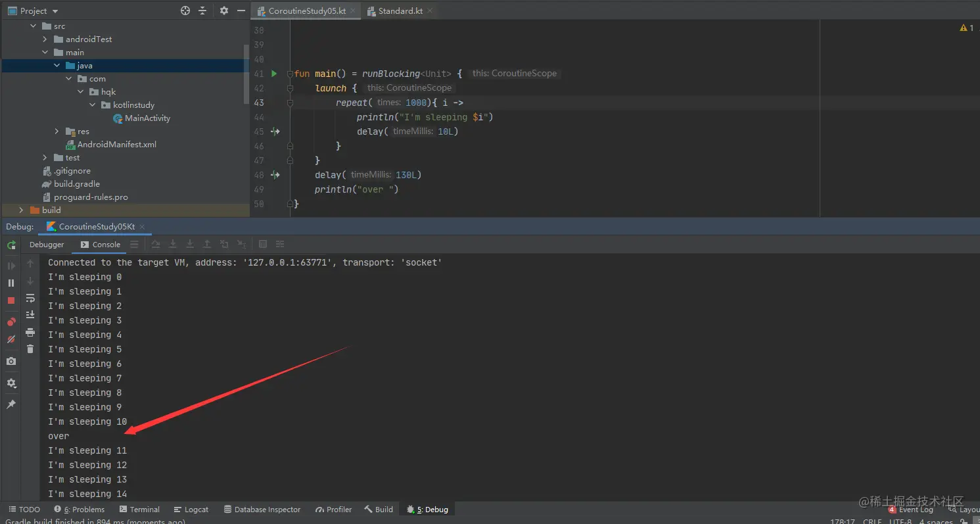
Task: Expand the test folder
Action: [x=45, y=158]
